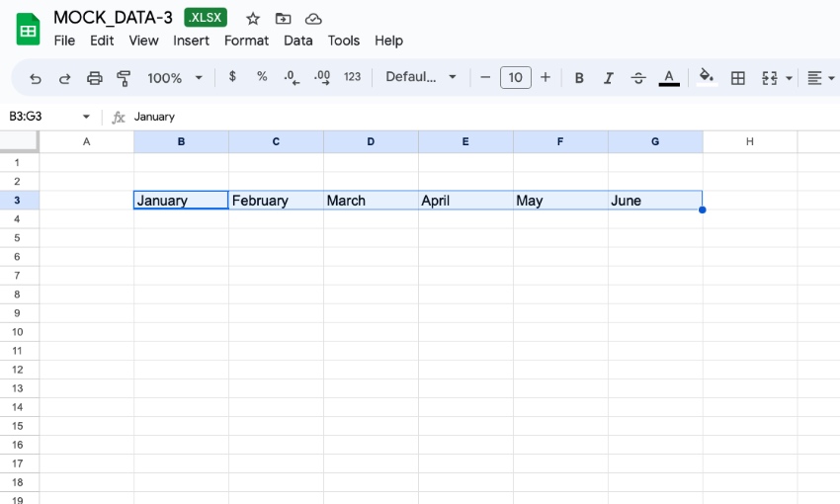Expand the horizontal align dropdown arrow
The image size is (840, 504).
pos(831,78)
